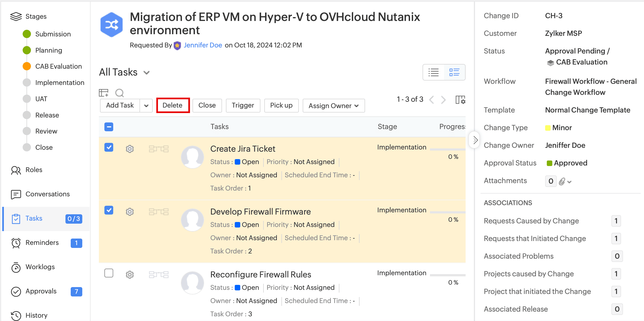644x321 pixels.
Task: Open Jennifer Doe requester link
Action: pos(203,45)
